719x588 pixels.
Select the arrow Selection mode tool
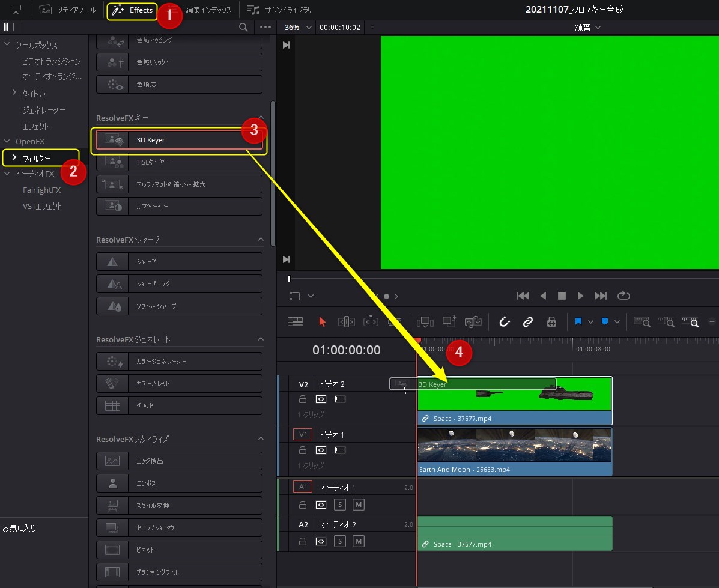322,321
